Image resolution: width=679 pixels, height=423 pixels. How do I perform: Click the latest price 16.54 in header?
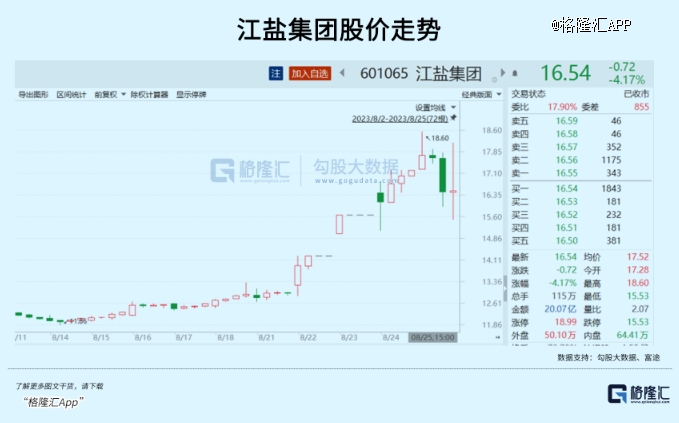coord(566,73)
